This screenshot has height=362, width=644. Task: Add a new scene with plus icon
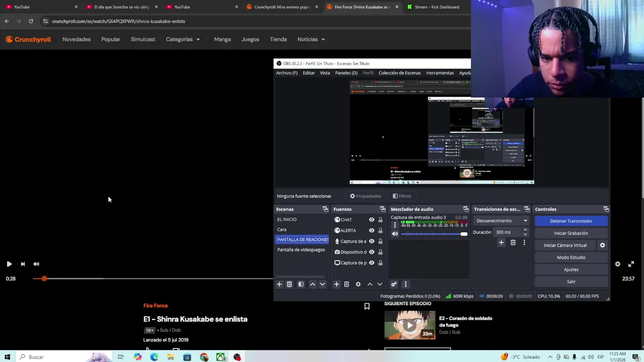(x=279, y=285)
